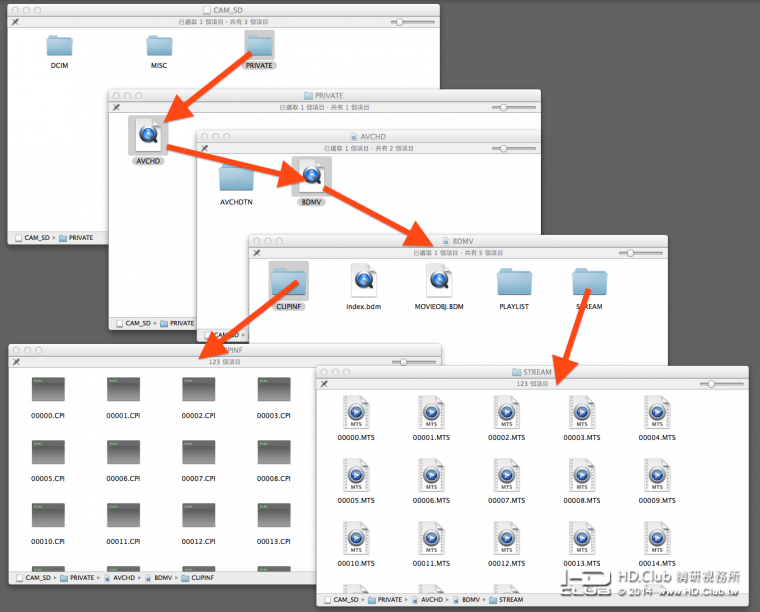Adjust icon size slider in STREAM window
This screenshot has width=760, height=612.
pos(722,384)
